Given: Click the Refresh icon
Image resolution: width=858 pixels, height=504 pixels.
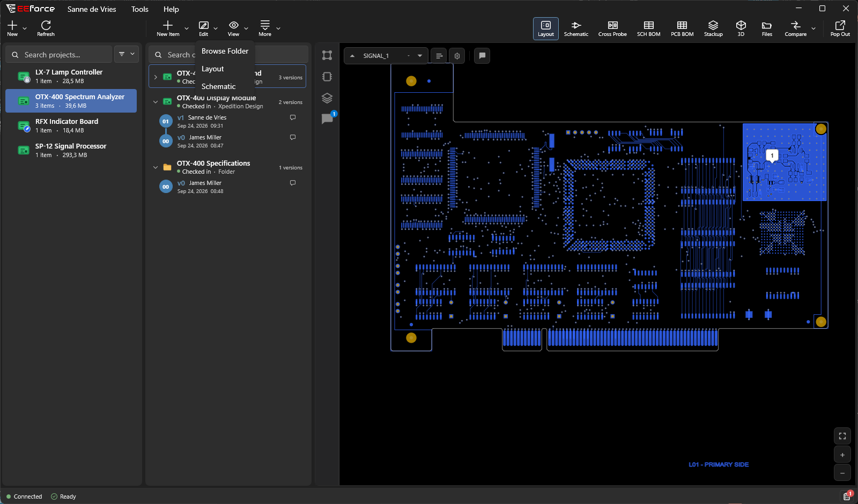Looking at the screenshot, I should point(46,28).
